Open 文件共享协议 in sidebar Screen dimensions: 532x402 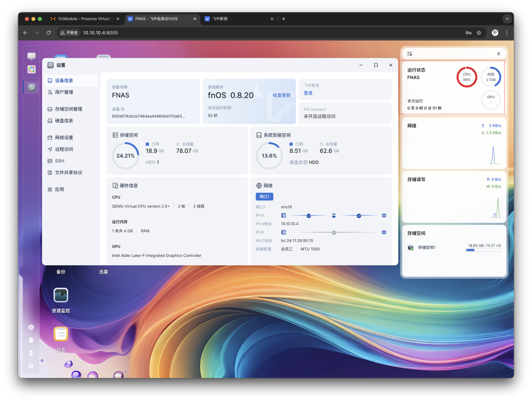coord(68,173)
